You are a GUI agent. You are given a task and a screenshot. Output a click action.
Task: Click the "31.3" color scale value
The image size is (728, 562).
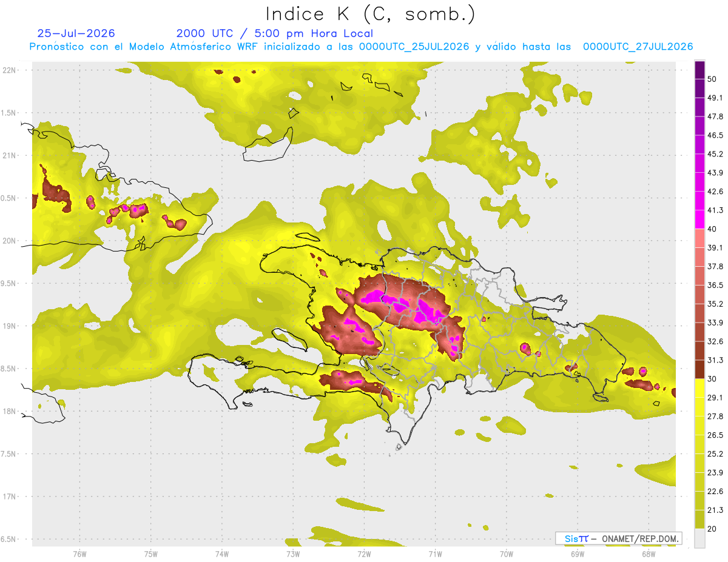coord(715,360)
